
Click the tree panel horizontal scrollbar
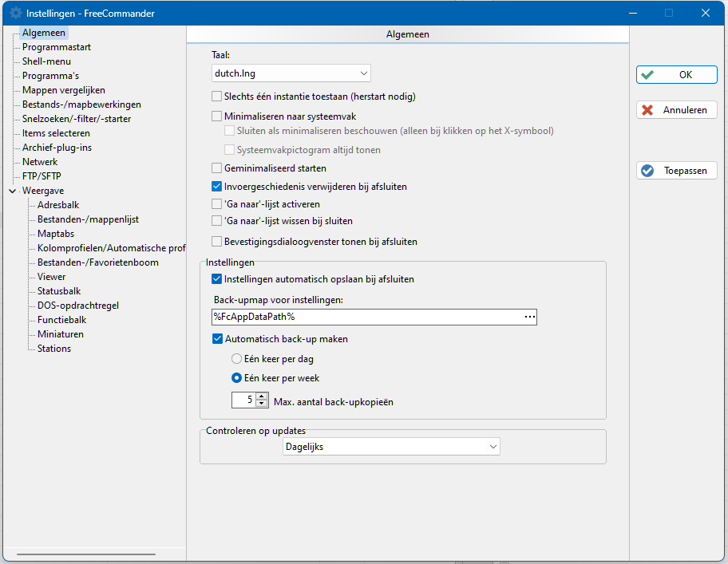coord(86,554)
